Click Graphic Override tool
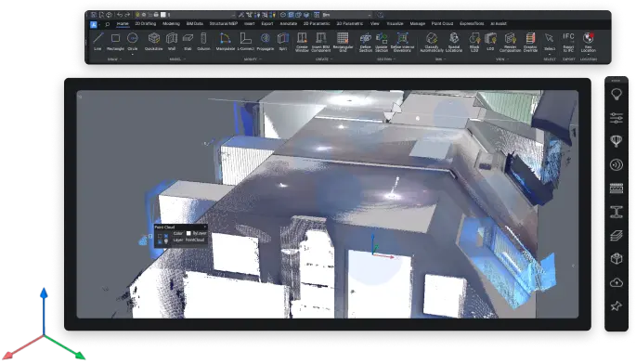The image size is (636, 364). tap(530, 42)
